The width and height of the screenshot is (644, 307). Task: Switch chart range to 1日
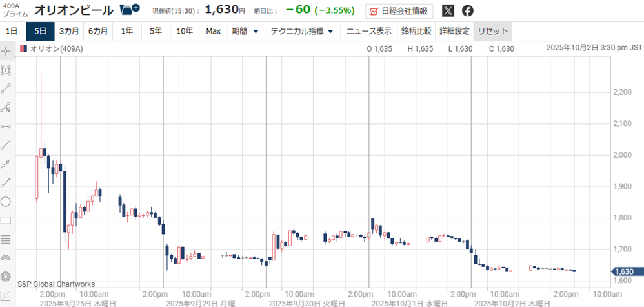12,31
